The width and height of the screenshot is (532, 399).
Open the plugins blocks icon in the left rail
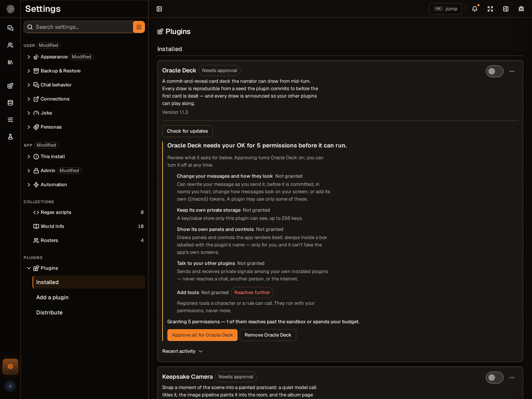tap(10, 86)
